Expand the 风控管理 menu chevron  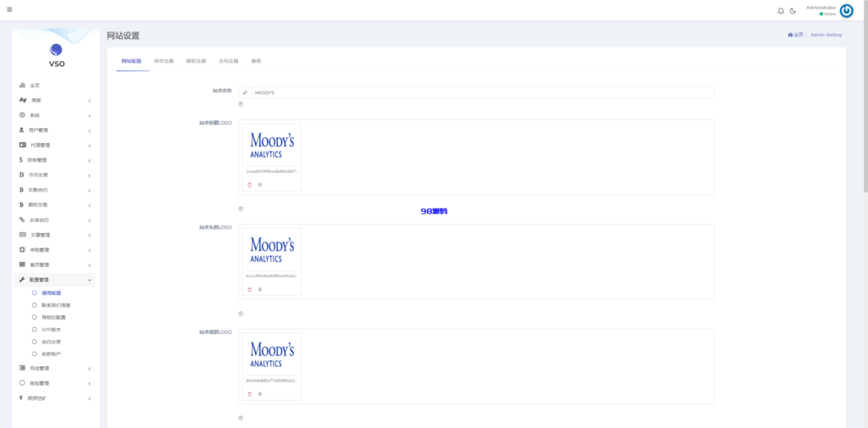pos(90,369)
